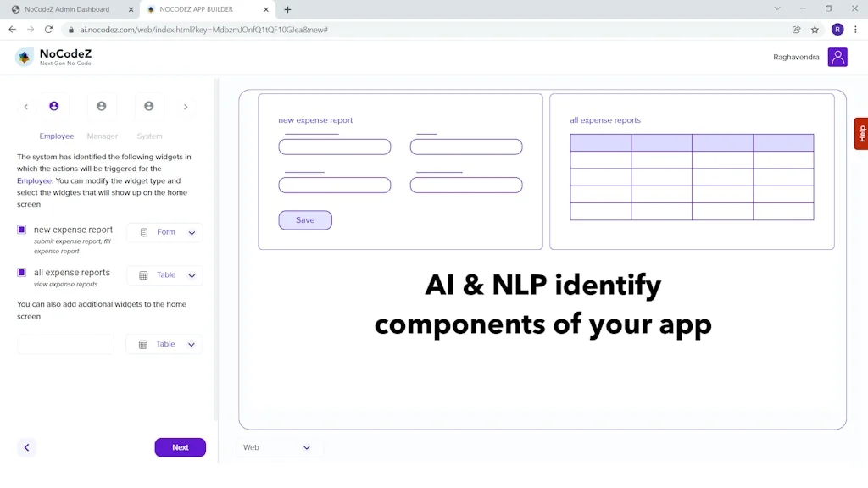Select the Employee role icon

click(53, 106)
